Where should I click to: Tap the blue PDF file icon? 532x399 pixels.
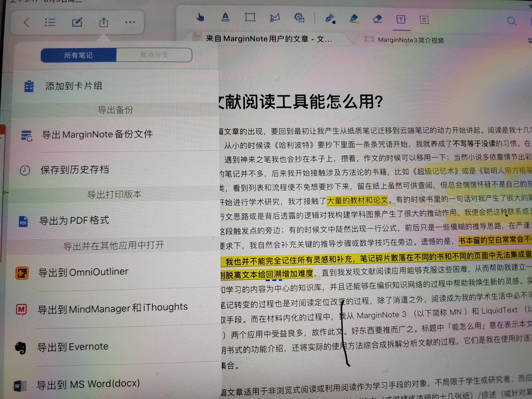(23, 222)
